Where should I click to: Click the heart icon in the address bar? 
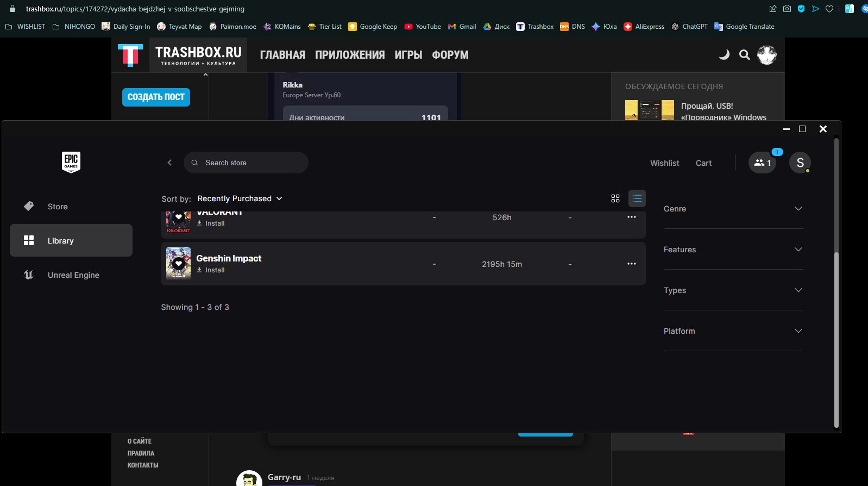pos(829,9)
